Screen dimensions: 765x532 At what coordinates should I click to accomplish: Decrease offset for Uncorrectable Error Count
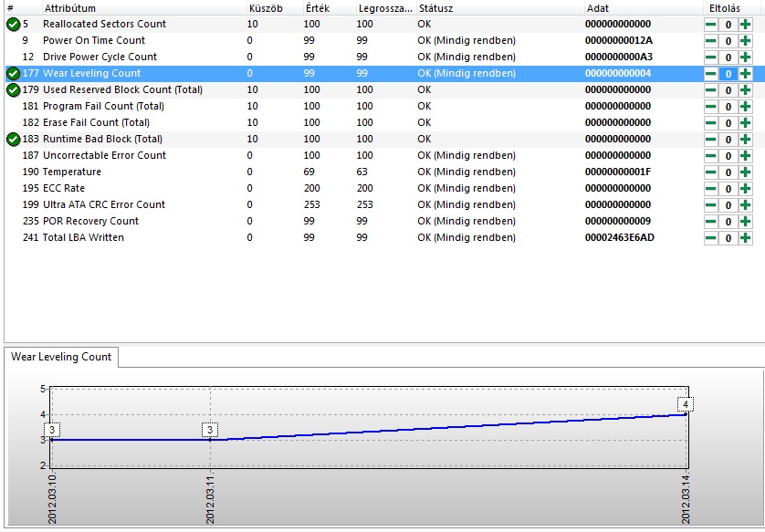click(x=711, y=155)
